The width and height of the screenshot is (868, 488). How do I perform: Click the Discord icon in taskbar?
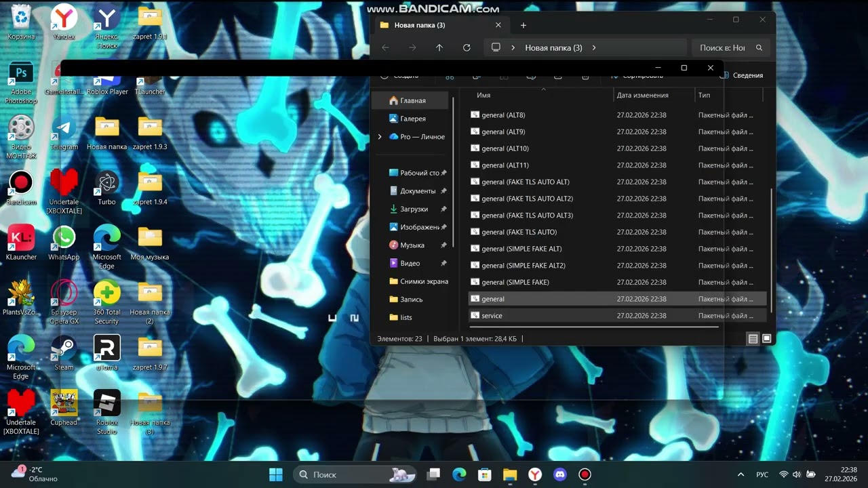pyautogui.click(x=559, y=474)
